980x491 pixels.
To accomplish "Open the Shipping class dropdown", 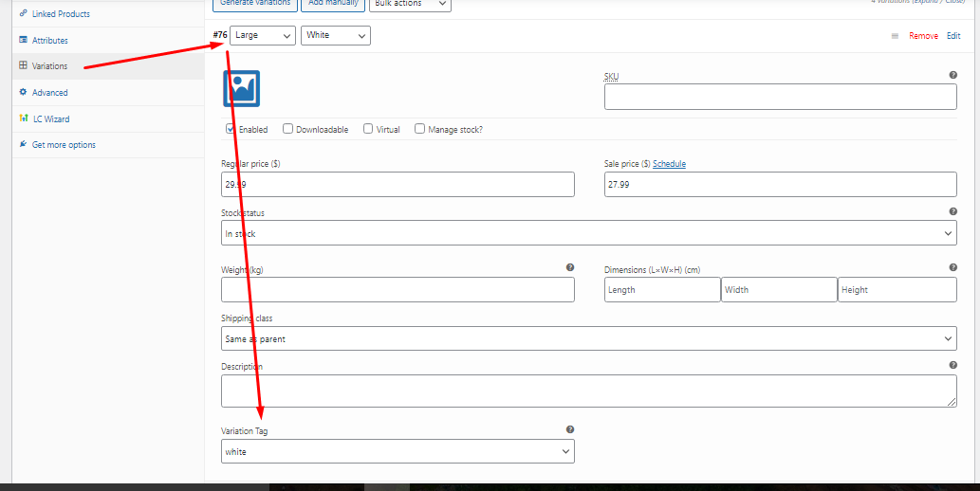I will (x=588, y=338).
